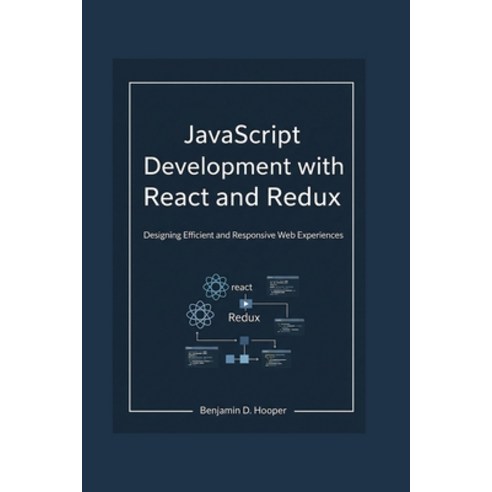Click the subtitle "Designing Efficient and Responsive Web Experiences"

click(243, 235)
